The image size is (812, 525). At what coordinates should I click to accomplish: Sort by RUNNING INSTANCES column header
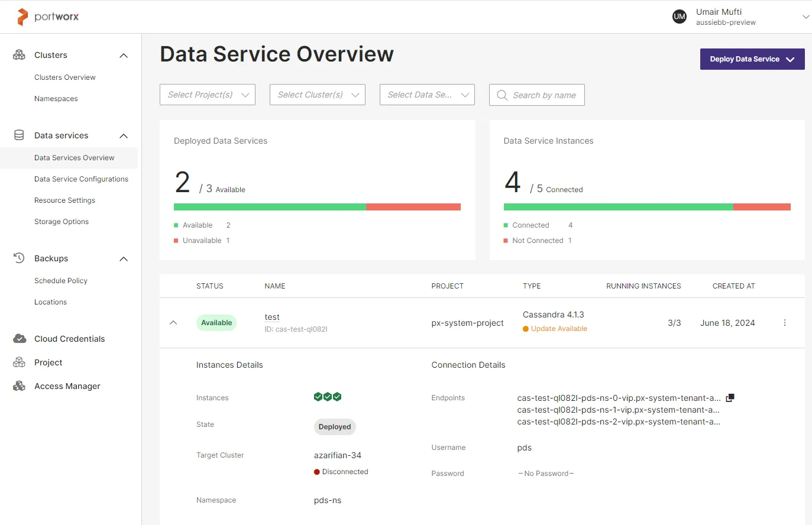coord(643,286)
